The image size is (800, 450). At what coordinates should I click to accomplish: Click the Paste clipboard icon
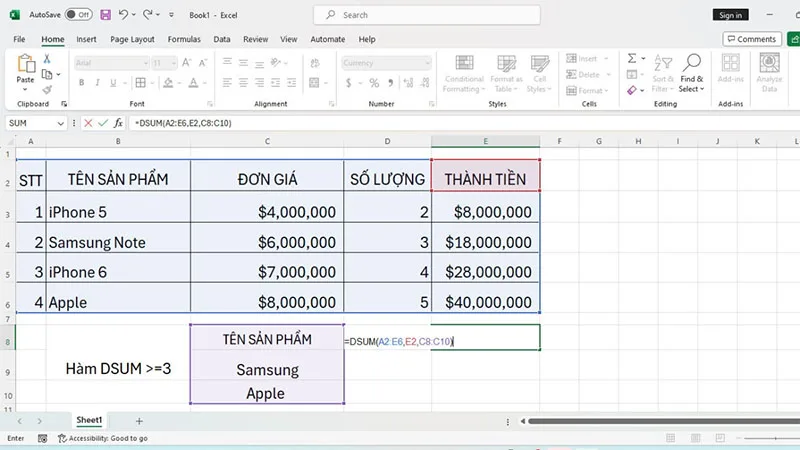[x=26, y=64]
